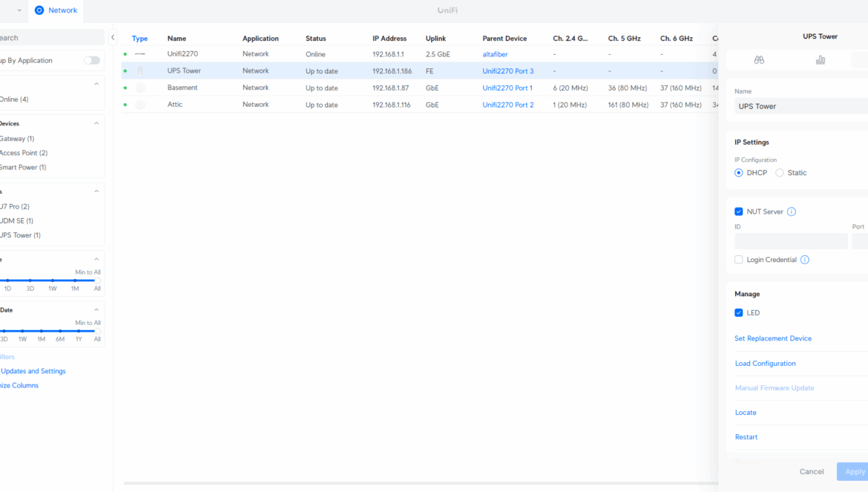Click the UPS Tower device type icon

tap(139, 71)
